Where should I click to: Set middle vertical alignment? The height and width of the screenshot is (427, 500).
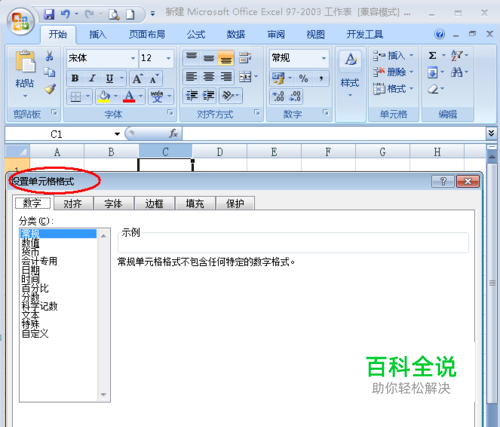209,57
